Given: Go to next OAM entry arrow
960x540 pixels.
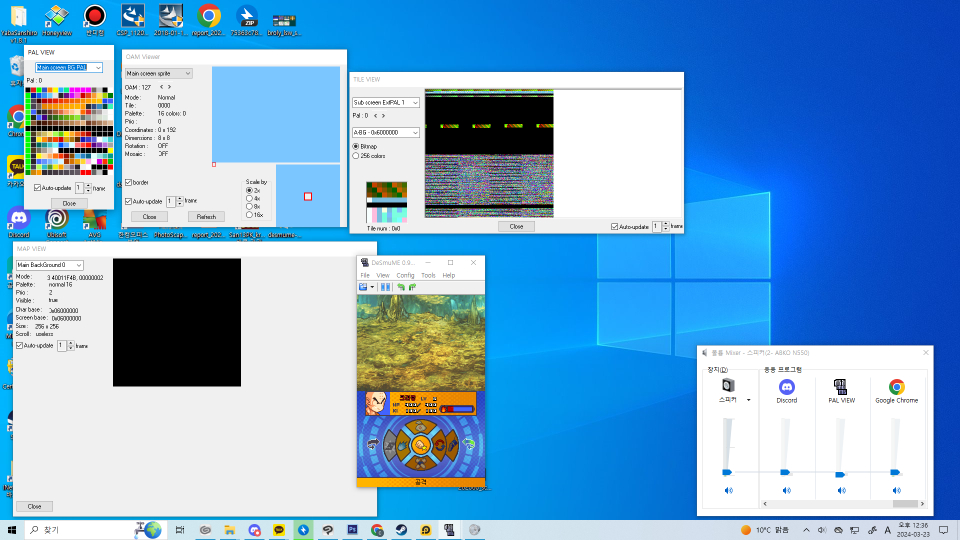Looking at the screenshot, I should (x=170, y=87).
